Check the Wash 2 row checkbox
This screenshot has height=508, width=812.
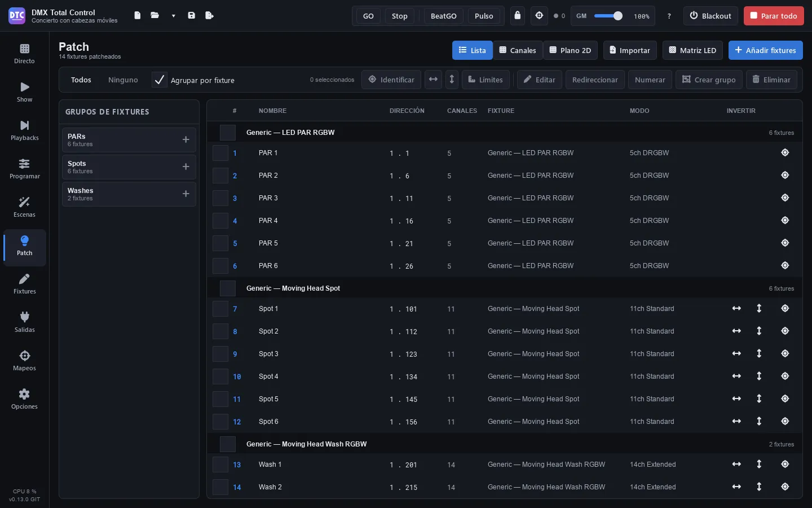coord(220,487)
